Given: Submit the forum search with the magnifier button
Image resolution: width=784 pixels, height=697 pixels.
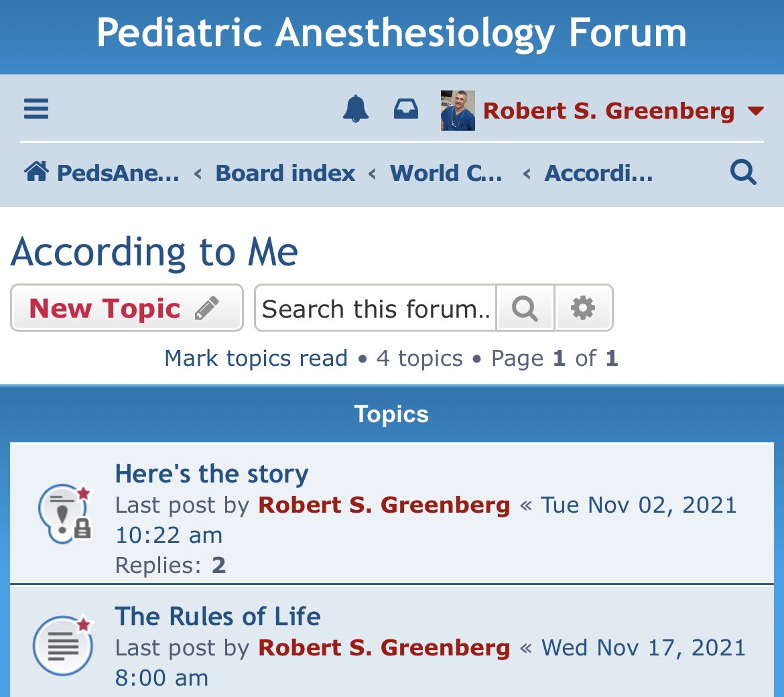Looking at the screenshot, I should click(525, 308).
